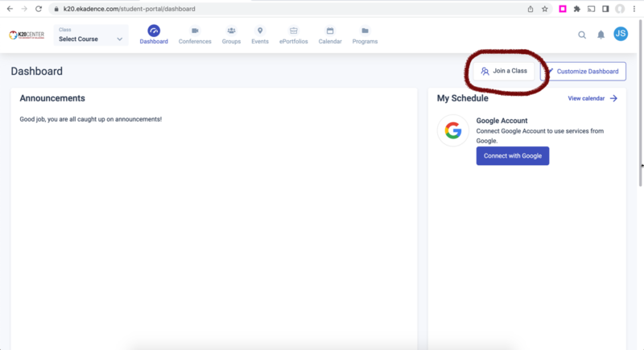Bookmark this page with star icon
Screen dimensions: 644x350
click(545, 9)
